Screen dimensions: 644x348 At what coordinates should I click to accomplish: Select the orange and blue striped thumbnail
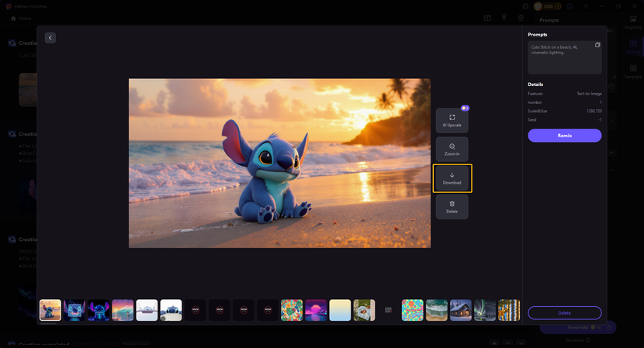pyautogui.click(x=509, y=310)
